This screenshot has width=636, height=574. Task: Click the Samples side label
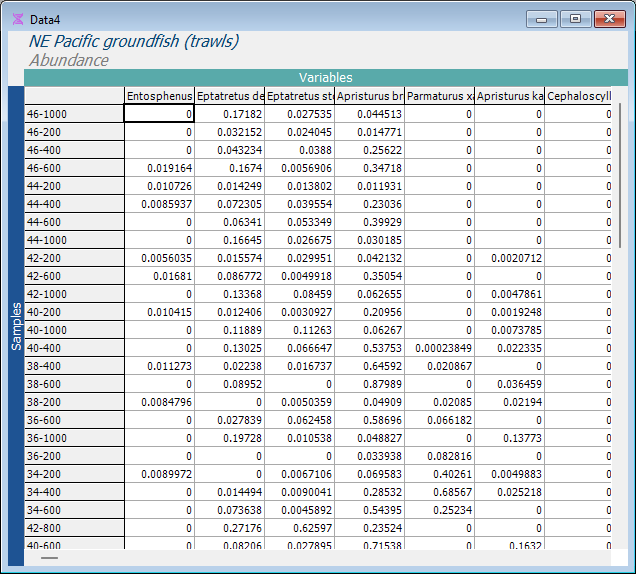click(15, 325)
